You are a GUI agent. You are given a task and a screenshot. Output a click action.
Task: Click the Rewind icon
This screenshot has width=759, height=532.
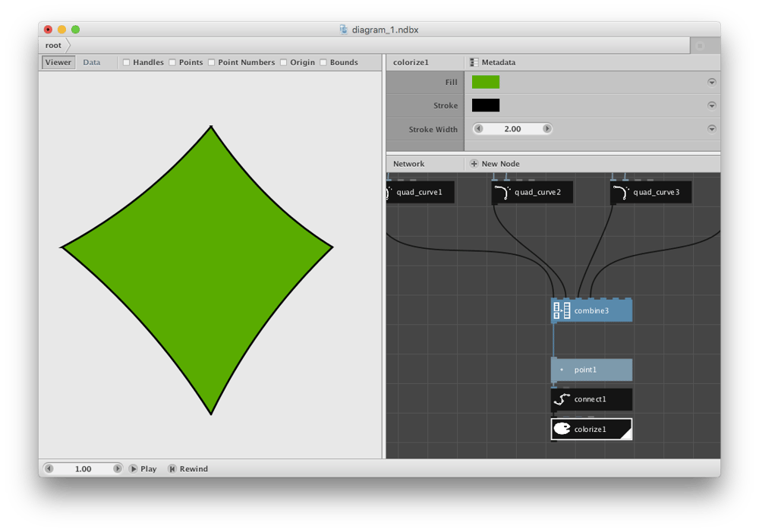[x=172, y=468]
